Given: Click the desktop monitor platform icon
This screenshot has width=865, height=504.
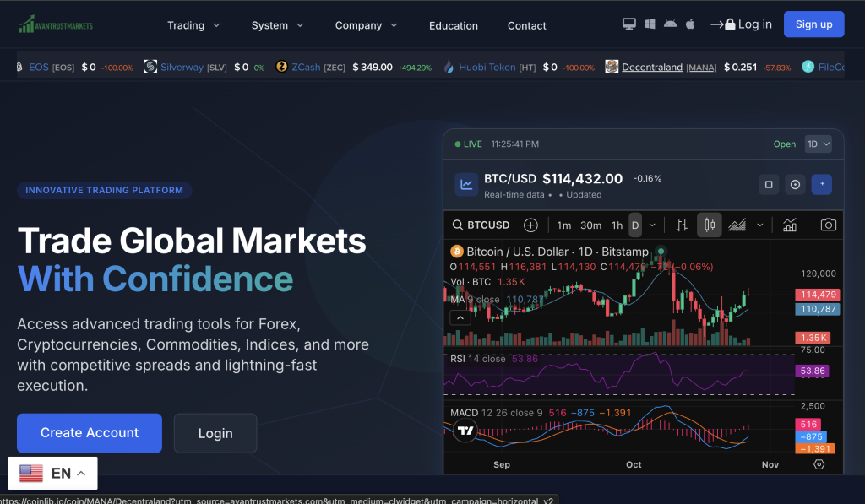Looking at the screenshot, I should [628, 24].
